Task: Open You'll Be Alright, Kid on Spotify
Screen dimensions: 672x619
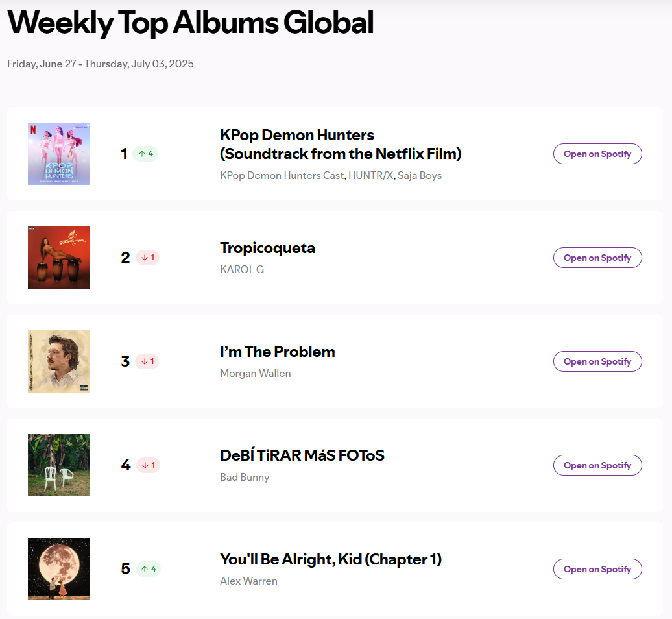Action: tap(597, 569)
